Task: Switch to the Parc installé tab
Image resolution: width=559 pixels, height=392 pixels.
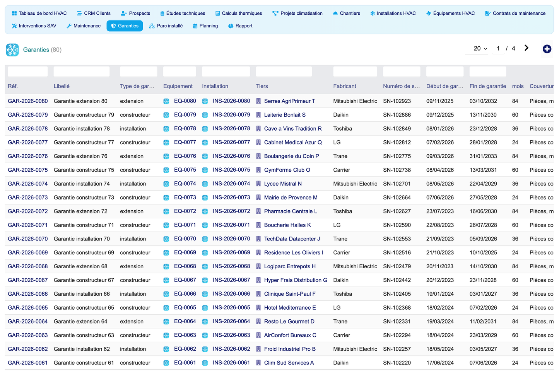Action: (166, 26)
